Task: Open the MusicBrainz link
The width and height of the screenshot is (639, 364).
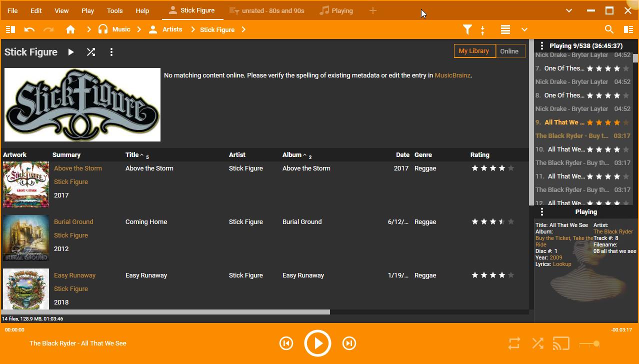Action: click(452, 75)
